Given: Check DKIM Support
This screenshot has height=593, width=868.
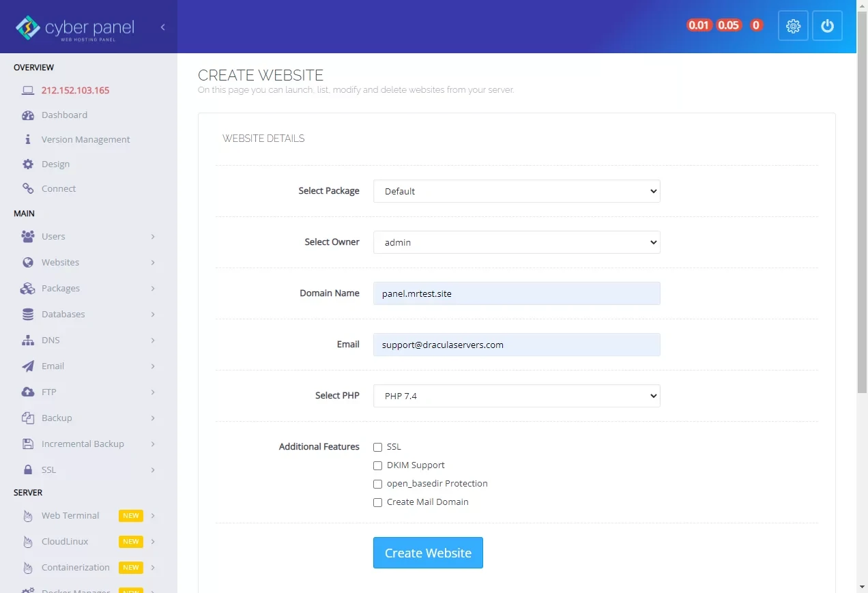Looking at the screenshot, I should coord(377,465).
